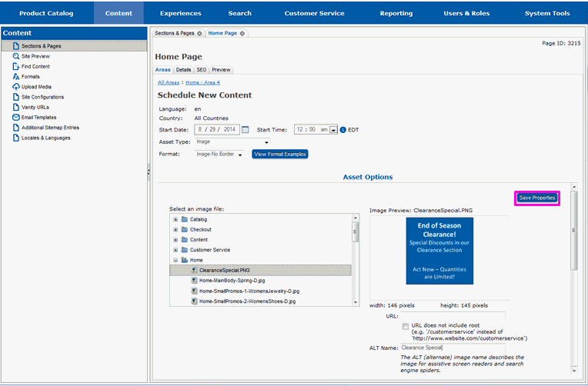
Task: Click the Content folder icon in file tree
Action: [184, 239]
